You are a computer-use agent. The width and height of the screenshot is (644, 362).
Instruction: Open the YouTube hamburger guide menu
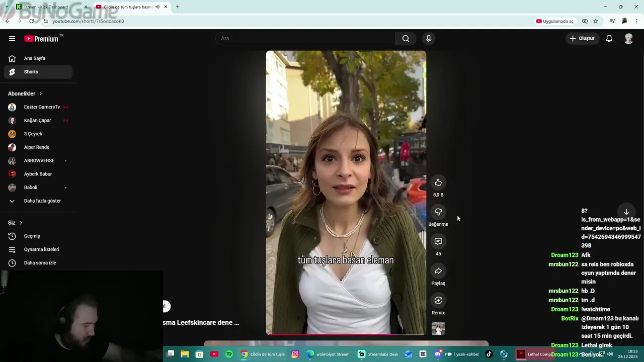click(12, 39)
